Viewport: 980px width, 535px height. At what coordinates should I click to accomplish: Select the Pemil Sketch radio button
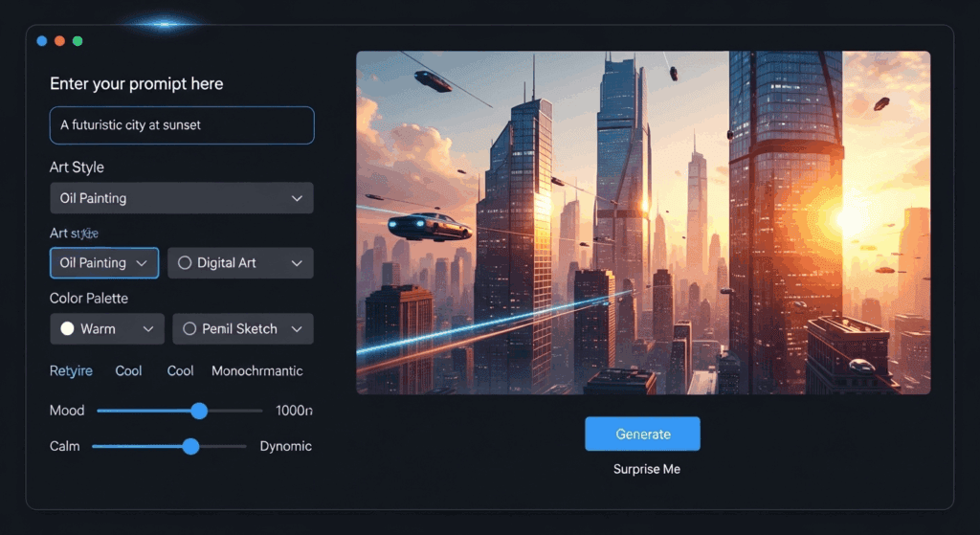coord(189,328)
